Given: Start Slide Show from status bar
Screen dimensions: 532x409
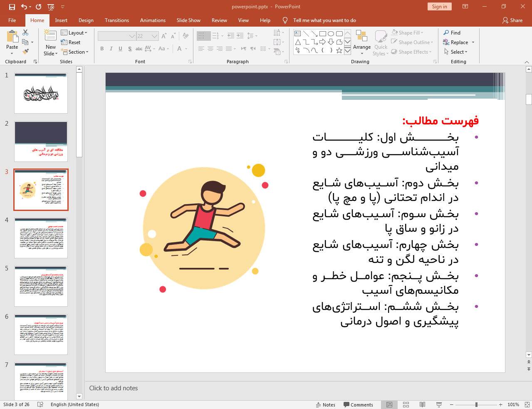Looking at the screenshot, I should tap(439, 404).
